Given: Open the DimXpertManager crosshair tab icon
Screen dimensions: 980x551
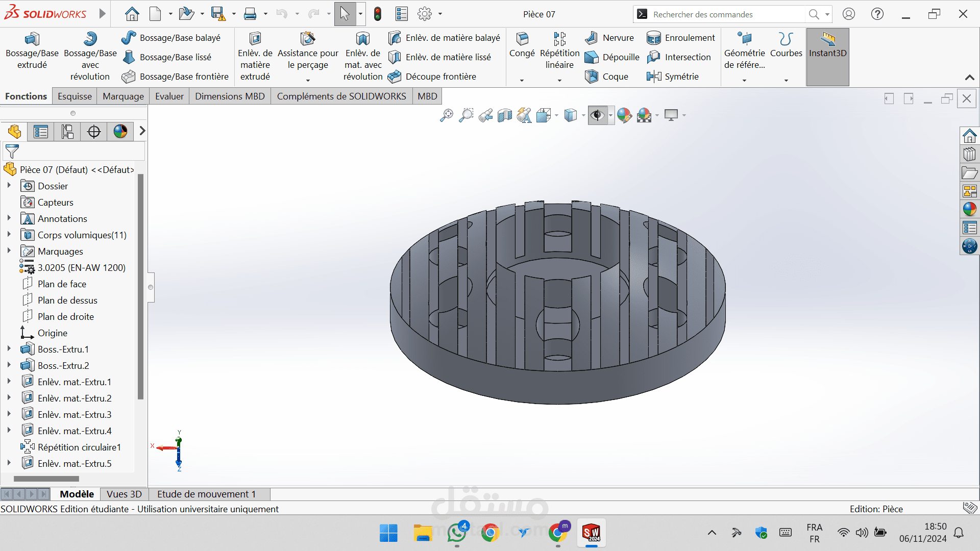Looking at the screenshot, I should (94, 132).
